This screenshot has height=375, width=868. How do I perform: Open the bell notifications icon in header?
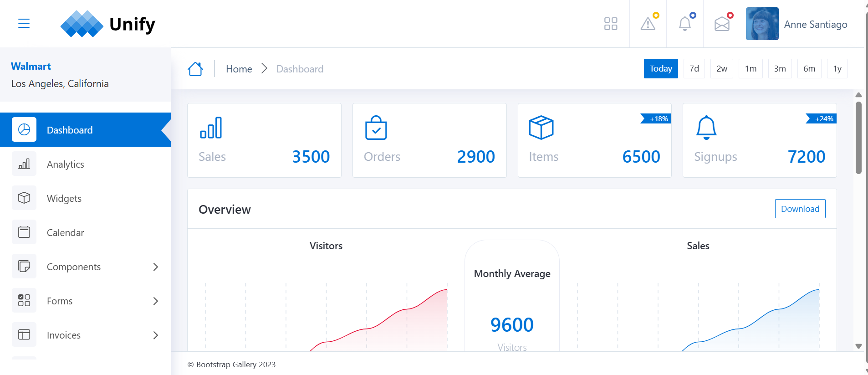click(684, 24)
